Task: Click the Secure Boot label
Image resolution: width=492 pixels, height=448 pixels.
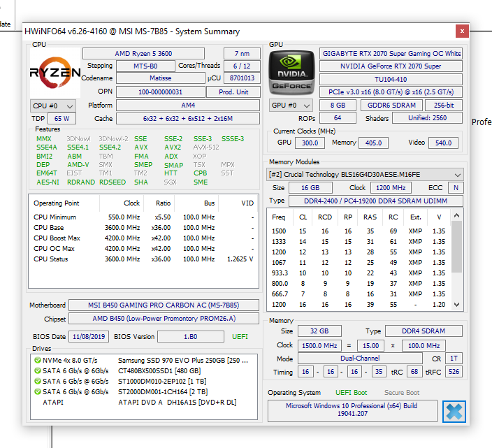Action: 402,393
